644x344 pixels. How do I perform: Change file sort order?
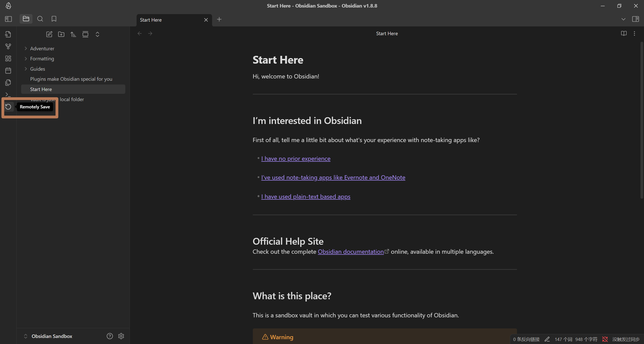(73, 34)
